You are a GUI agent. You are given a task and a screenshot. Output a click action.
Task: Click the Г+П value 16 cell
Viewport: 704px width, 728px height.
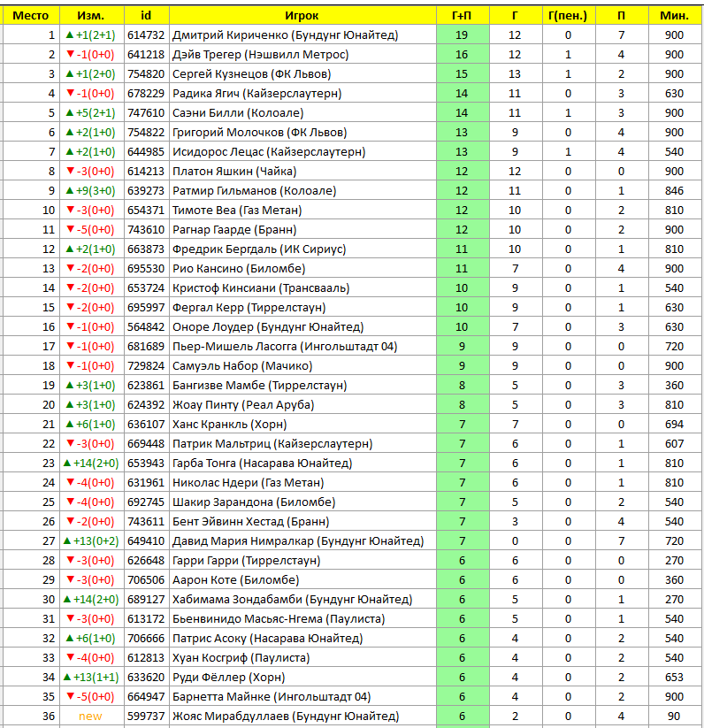463,55
